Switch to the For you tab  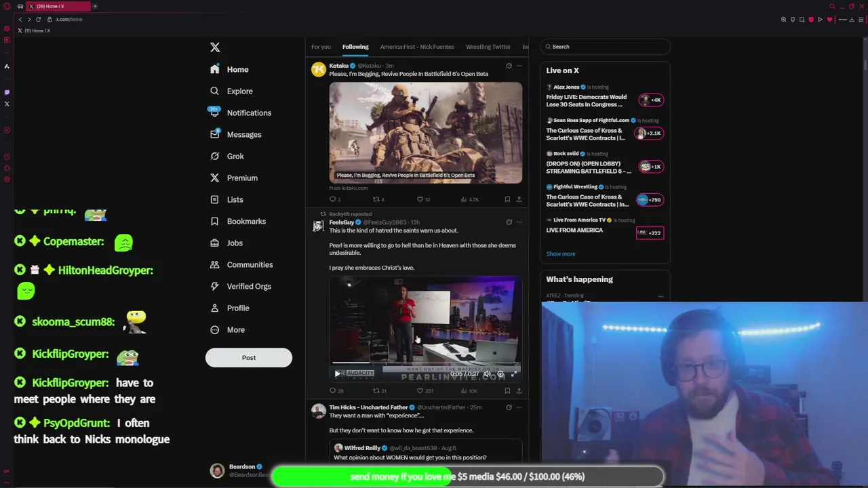(x=321, y=47)
